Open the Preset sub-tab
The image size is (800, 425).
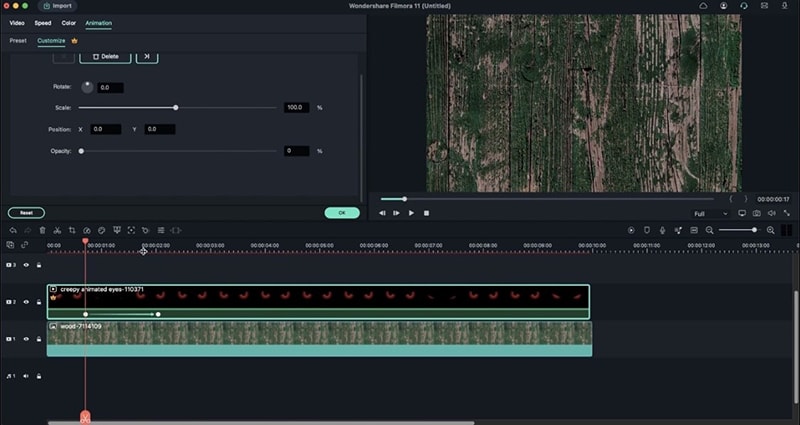tap(18, 41)
